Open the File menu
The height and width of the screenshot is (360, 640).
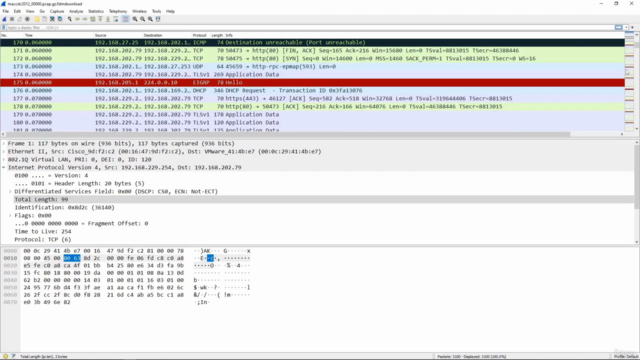click(6, 11)
